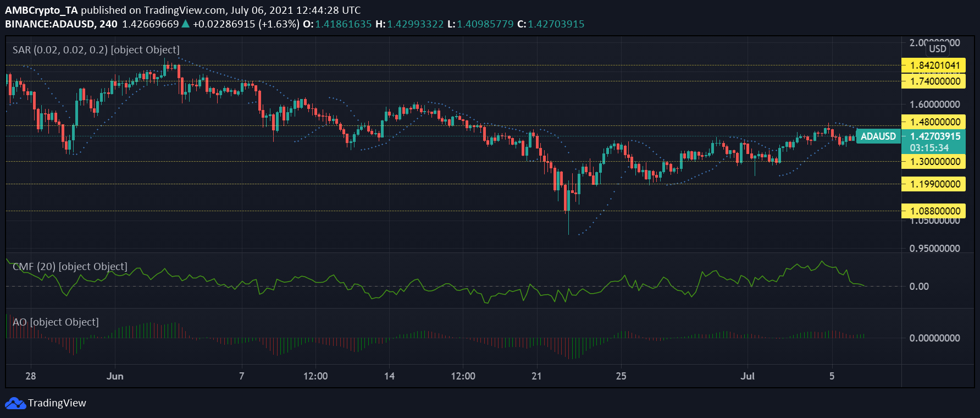Click the +0.02286915 (+1.63%) change value
This screenshot has height=418, width=980.
coord(246,24)
